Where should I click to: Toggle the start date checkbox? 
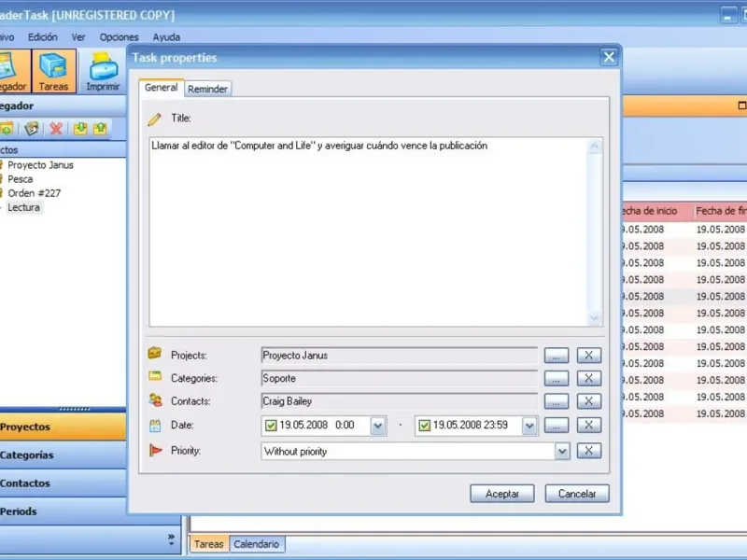click(271, 426)
